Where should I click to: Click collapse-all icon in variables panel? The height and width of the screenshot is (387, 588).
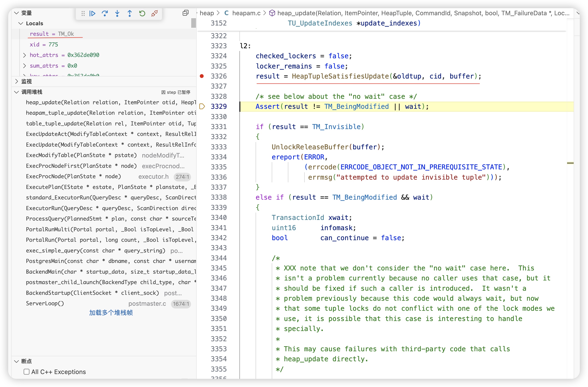click(185, 13)
